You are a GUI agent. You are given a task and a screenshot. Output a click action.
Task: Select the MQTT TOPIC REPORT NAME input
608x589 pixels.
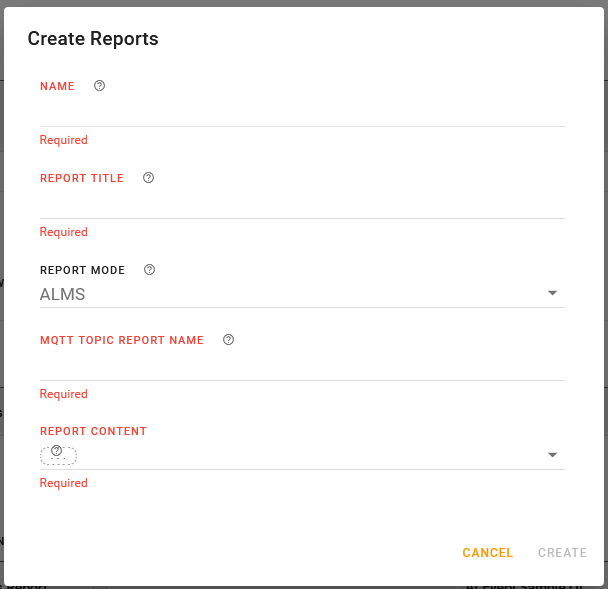302,366
